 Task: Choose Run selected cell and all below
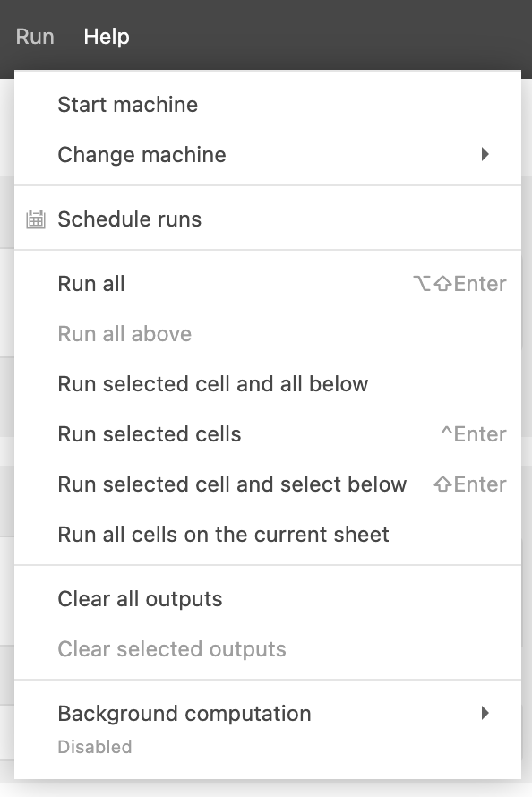coord(268,384)
